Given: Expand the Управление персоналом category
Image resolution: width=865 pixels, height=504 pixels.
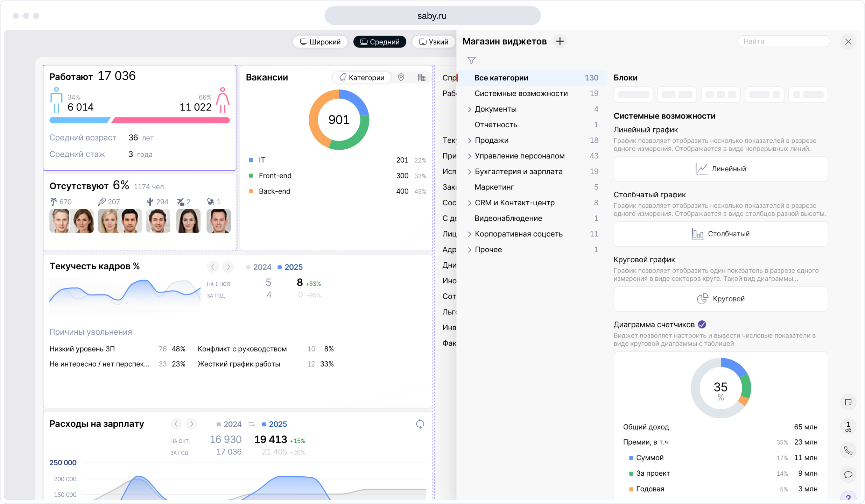Looking at the screenshot, I should pyautogui.click(x=470, y=156).
